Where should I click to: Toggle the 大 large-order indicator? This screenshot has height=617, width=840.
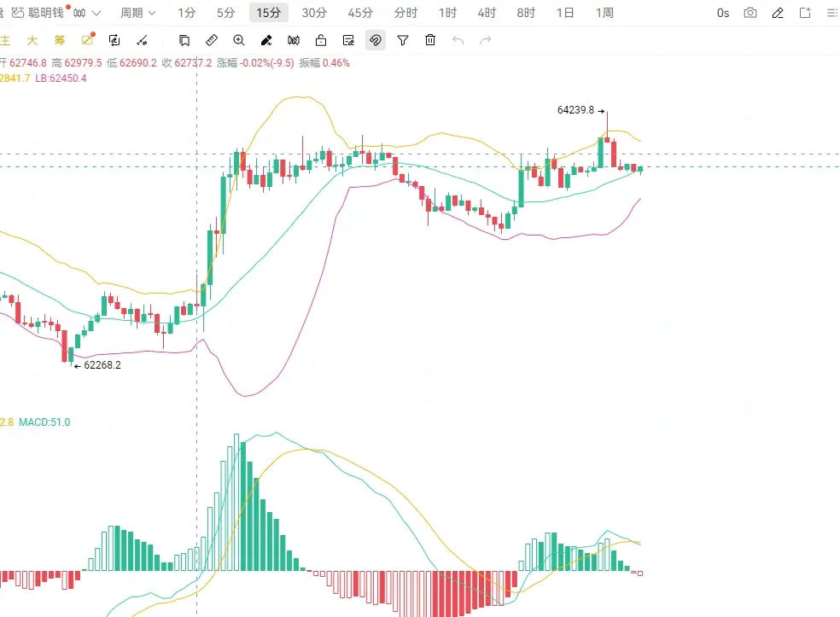32,40
